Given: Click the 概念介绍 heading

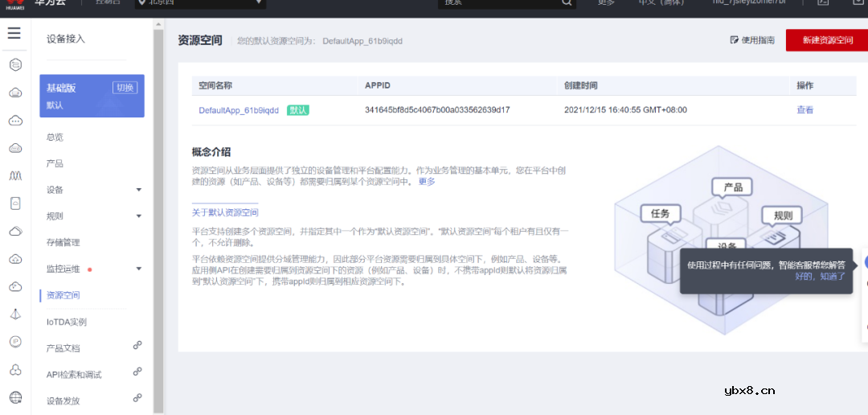Looking at the screenshot, I should pos(211,152).
